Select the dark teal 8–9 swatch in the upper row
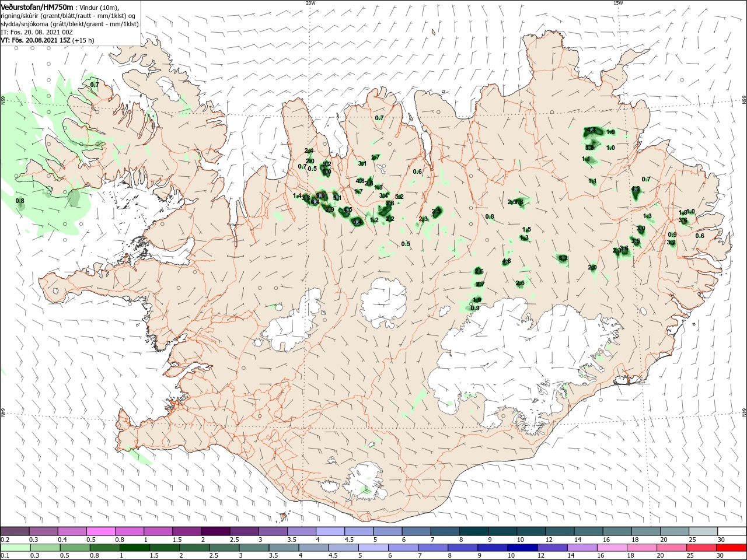 click(473, 531)
